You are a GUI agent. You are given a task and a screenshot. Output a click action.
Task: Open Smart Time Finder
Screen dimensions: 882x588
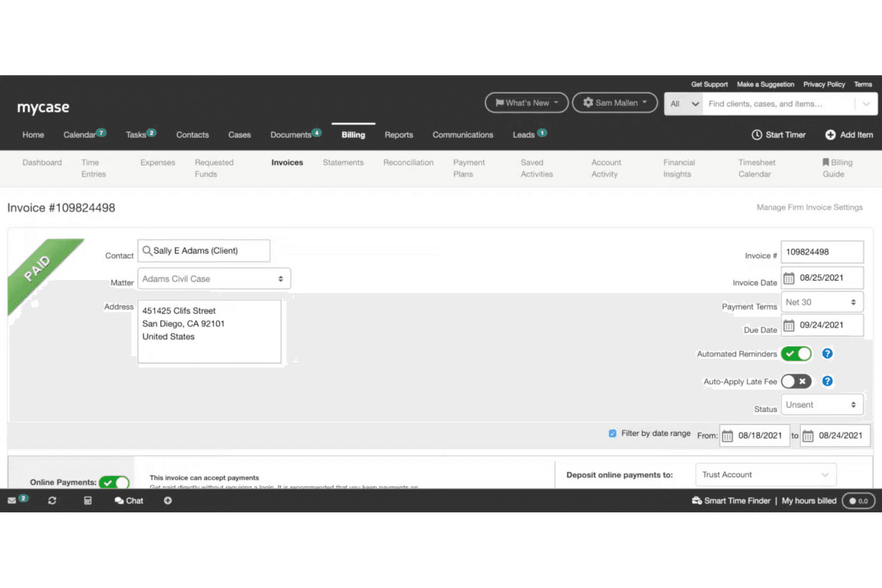pyautogui.click(x=731, y=500)
